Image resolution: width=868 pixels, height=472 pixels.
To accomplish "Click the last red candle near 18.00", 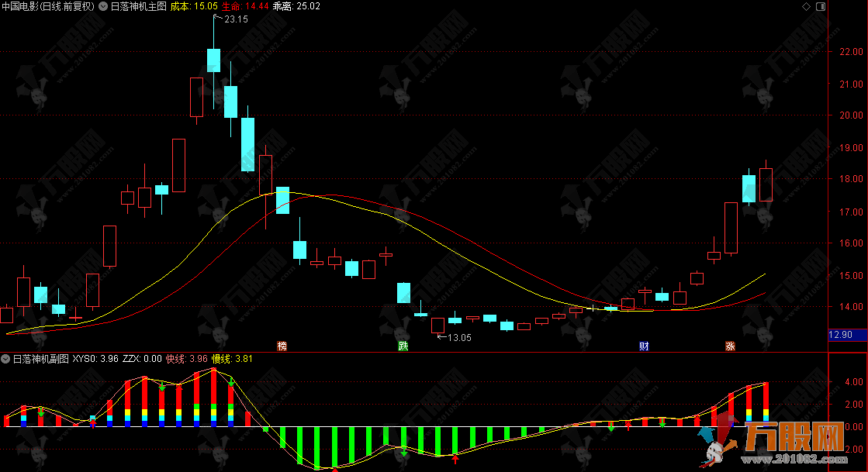I will [766, 184].
